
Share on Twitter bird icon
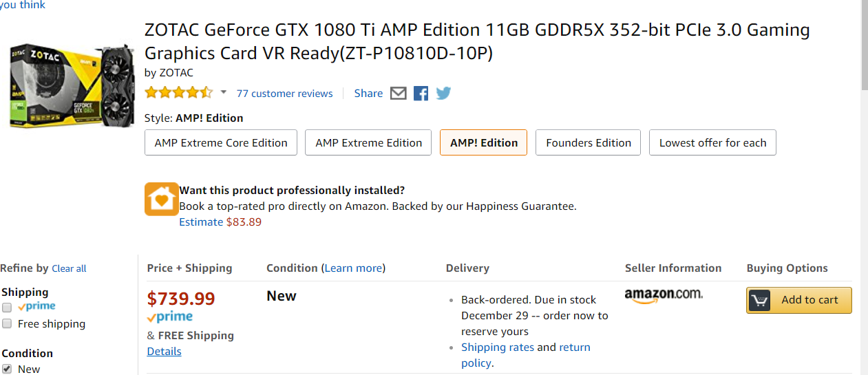[x=443, y=93]
